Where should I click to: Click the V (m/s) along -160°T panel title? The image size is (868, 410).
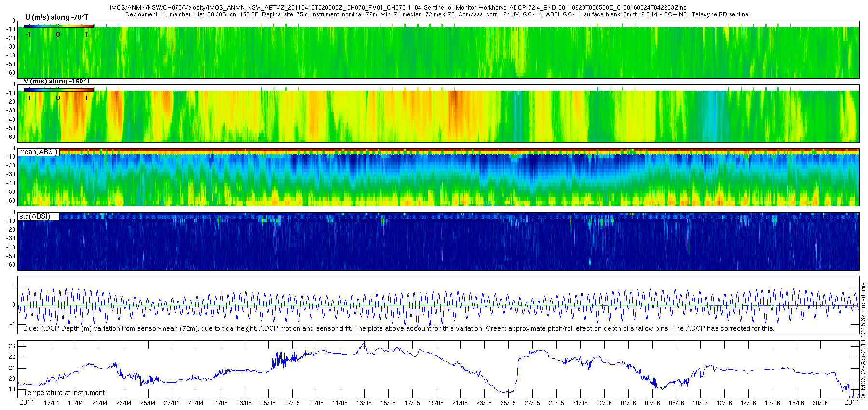56,81
